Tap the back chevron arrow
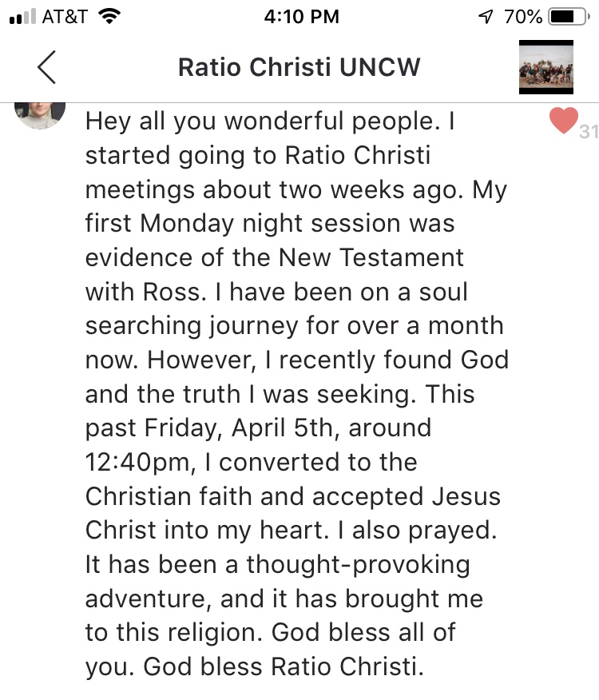Image resolution: width=599 pixels, height=700 pixels. (x=46, y=67)
